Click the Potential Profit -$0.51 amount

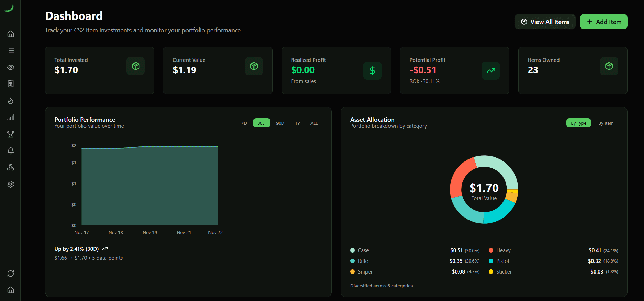(x=423, y=70)
